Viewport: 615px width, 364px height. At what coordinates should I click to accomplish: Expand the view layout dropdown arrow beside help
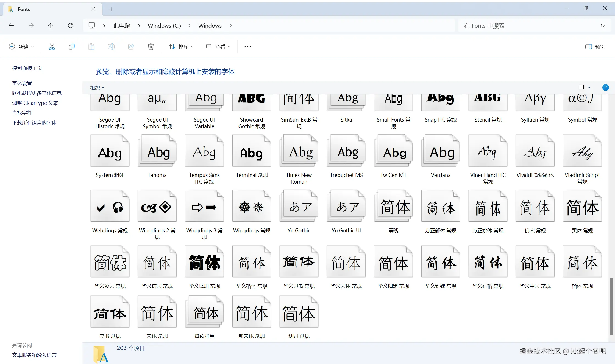pyautogui.click(x=589, y=88)
